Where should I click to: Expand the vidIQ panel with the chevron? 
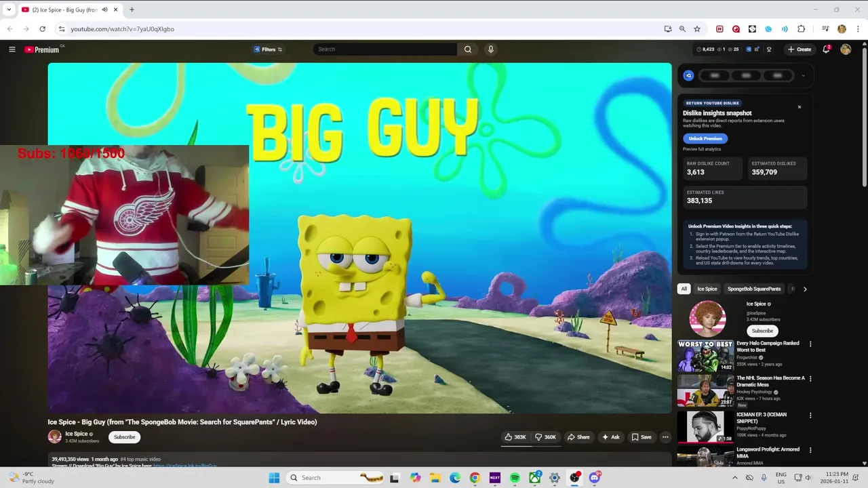(x=804, y=75)
